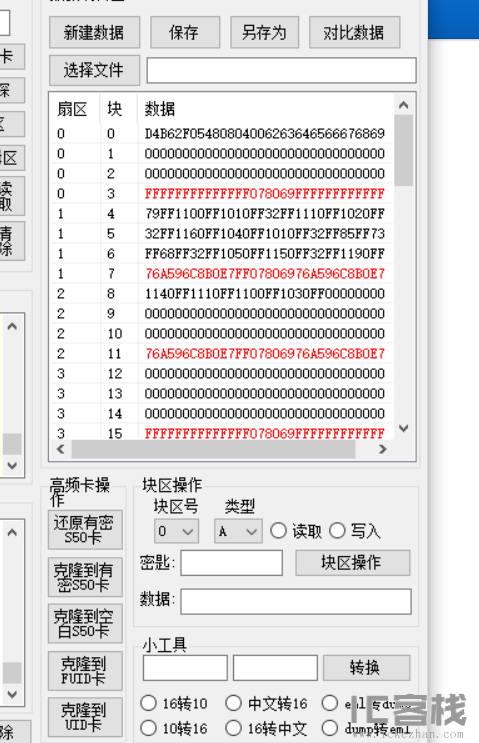Select block 15 red FFFF key row
The width and height of the screenshot is (479, 743).
(222, 433)
